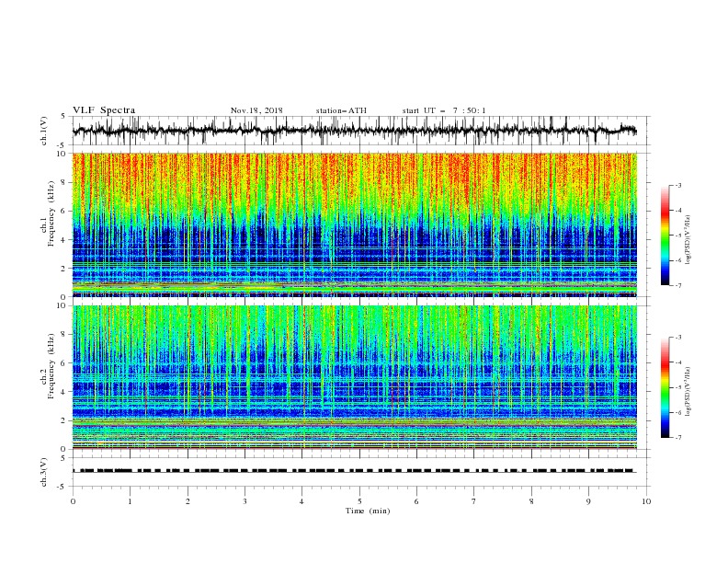Screen dimensions: 728x563
Task: Click the "ch.3(V)" axis label
Action: pos(44,472)
